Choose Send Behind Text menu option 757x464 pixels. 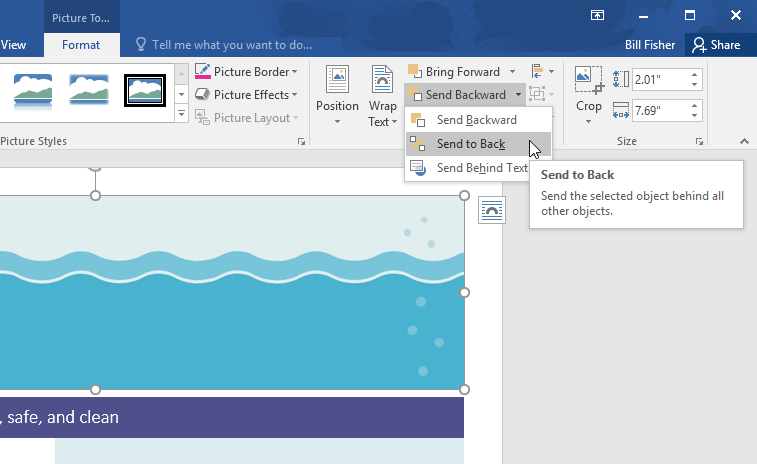[481, 168]
